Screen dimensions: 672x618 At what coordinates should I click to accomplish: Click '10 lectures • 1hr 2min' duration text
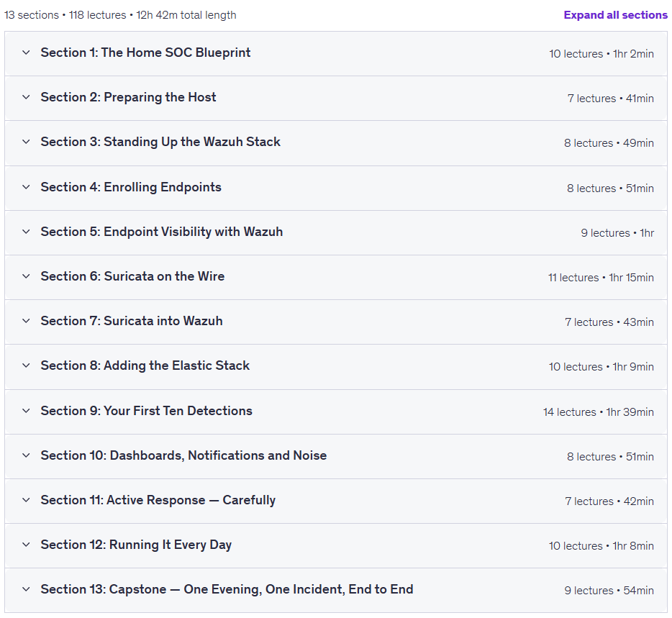pos(601,54)
